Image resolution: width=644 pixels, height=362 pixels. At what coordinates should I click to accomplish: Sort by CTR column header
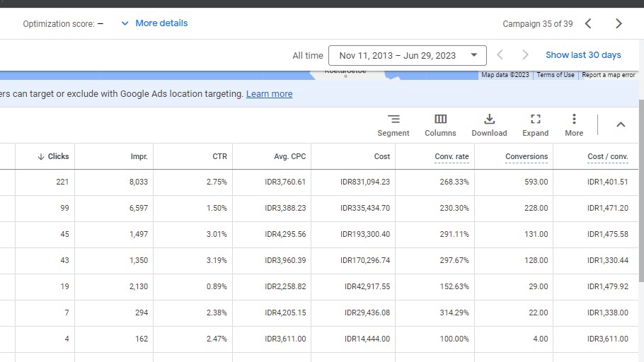pyautogui.click(x=219, y=156)
